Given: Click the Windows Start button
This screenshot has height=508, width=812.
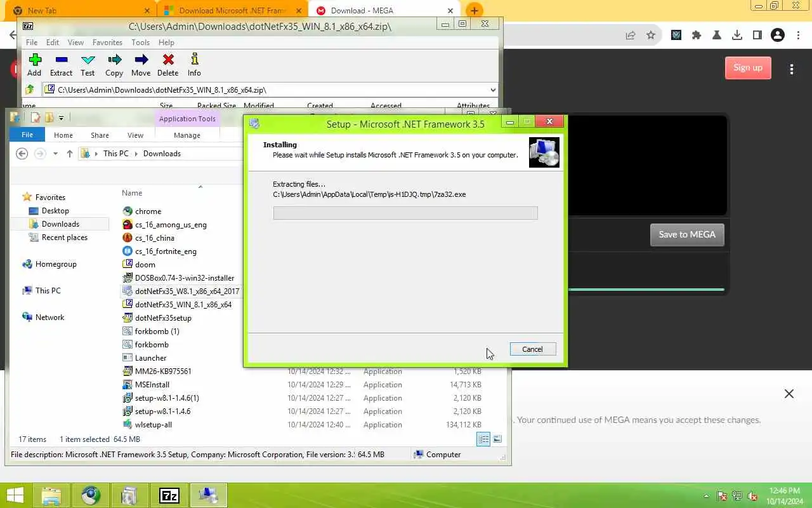Looking at the screenshot, I should point(15,495).
